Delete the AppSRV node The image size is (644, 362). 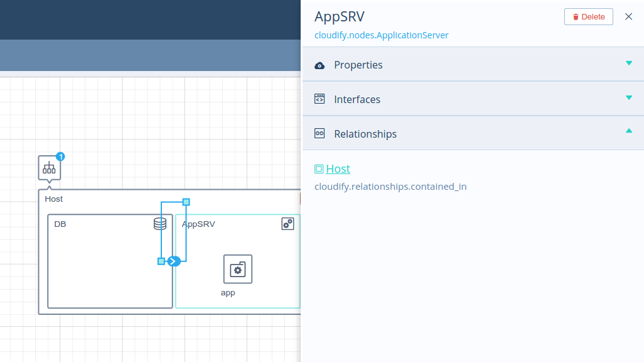(x=589, y=17)
